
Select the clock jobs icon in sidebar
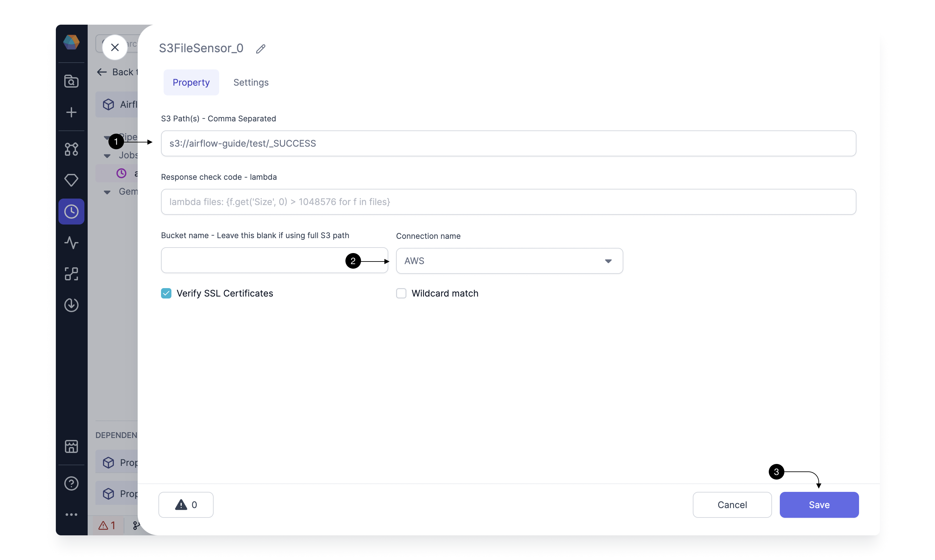[71, 211]
